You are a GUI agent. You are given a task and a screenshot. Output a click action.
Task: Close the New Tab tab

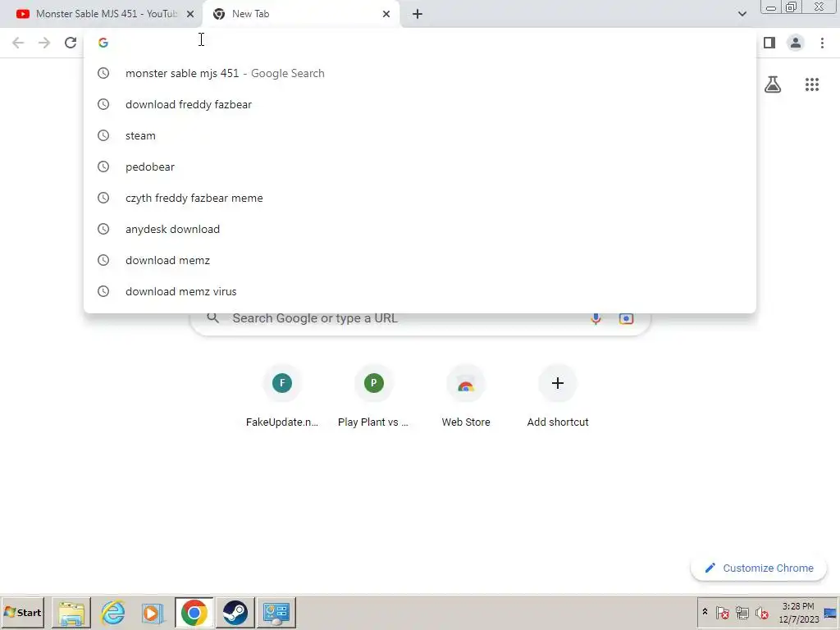386,14
